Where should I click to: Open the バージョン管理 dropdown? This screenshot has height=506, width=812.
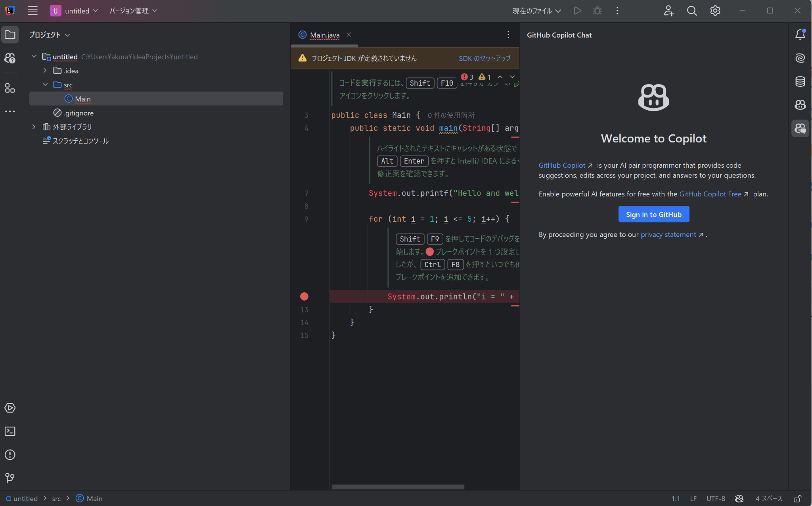pos(133,11)
